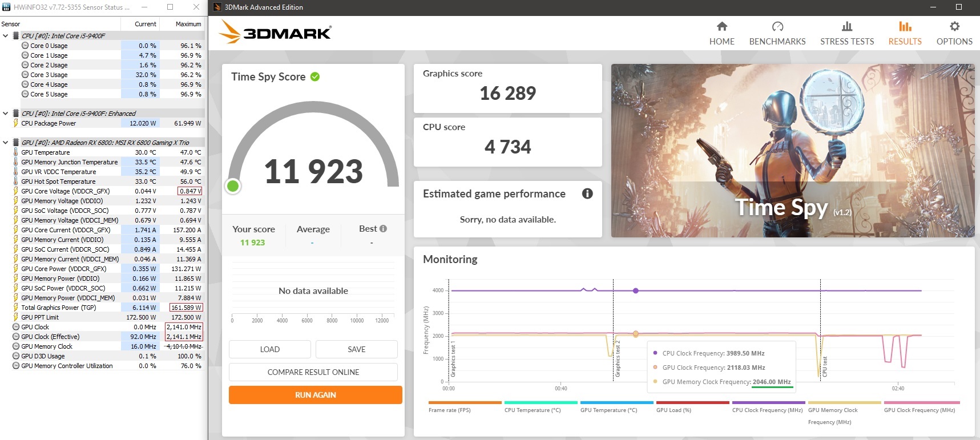Click the CPU score value 4 734
Image resolution: width=980 pixels, height=440 pixels.
pos(508,147)
